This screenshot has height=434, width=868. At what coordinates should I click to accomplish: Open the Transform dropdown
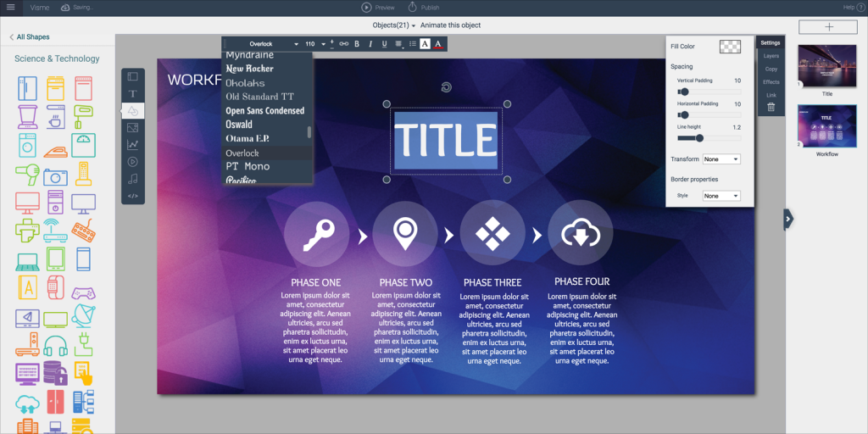pyautogui.click(x=721, y=159)
